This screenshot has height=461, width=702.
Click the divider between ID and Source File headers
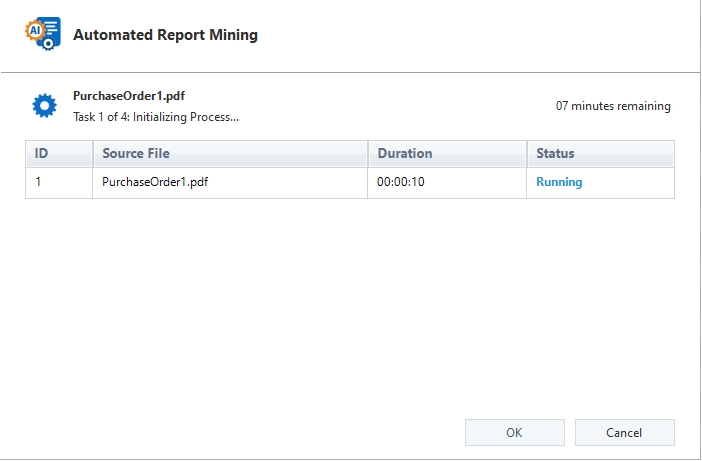[x=92, y=154]
